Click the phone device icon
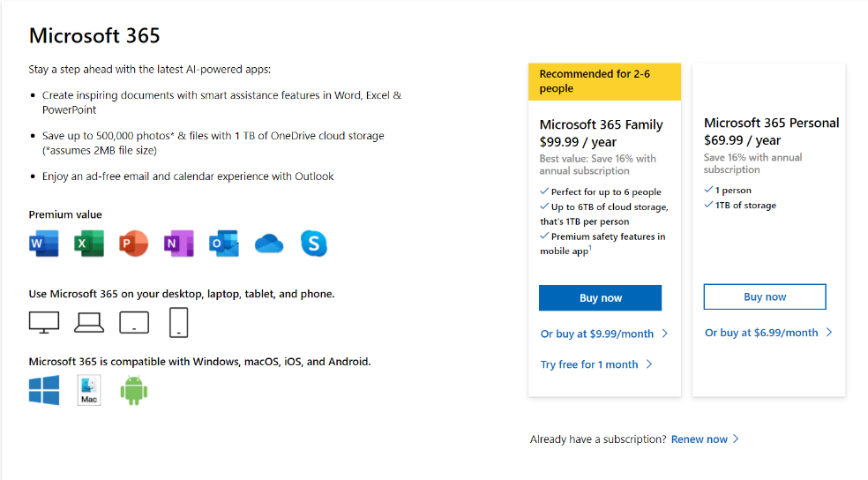The height and width of the screenshot is (480, 868). [x=179, y=322]
